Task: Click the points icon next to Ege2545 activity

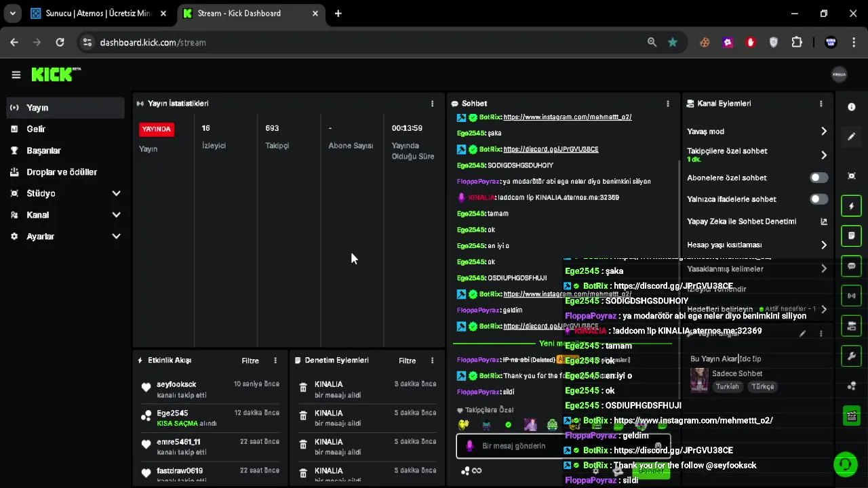Action: (x=146, y=417)
